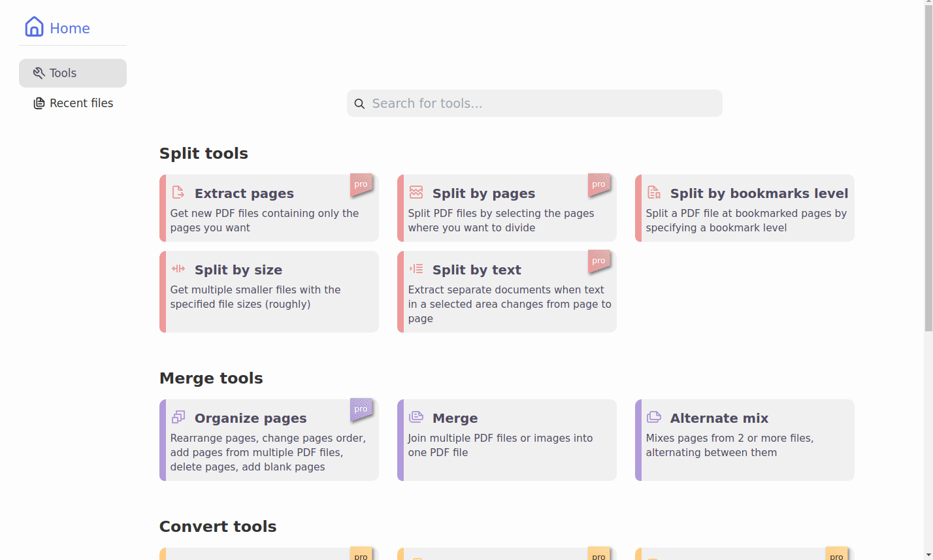Click the pro badge on Extract pages
Viewport: 933px width, 560px height.
click(361, 185)
